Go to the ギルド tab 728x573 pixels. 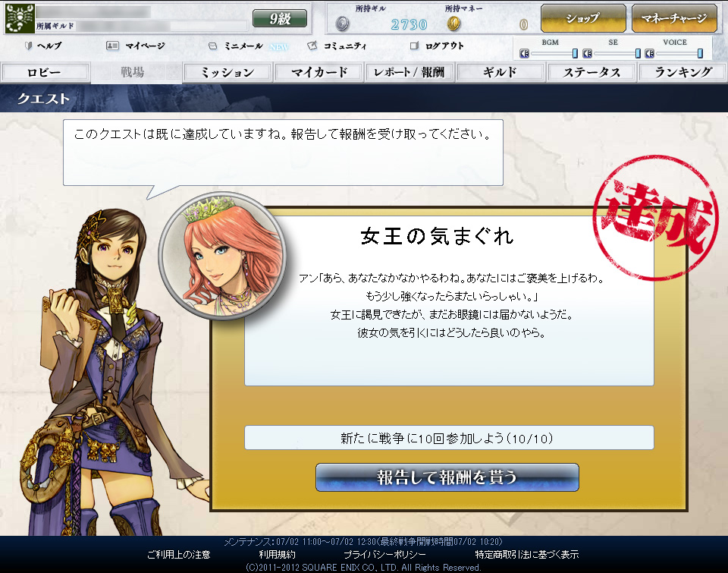point(500,73)
